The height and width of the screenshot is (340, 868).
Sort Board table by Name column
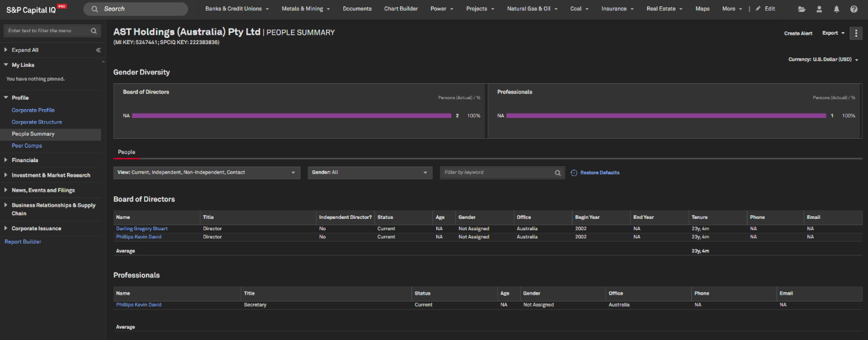(123, 217)
